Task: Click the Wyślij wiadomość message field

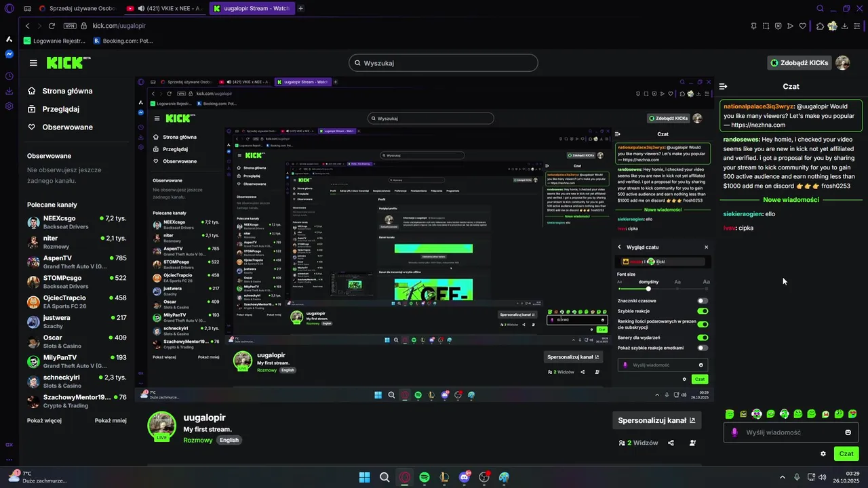Action: coord(791,432)
